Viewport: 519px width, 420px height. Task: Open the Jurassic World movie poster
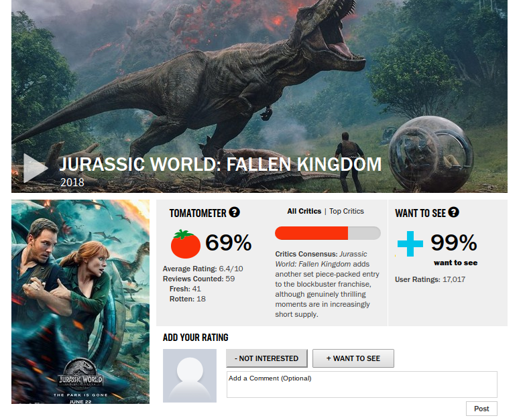pyautogui.click(x=80, y=301)
